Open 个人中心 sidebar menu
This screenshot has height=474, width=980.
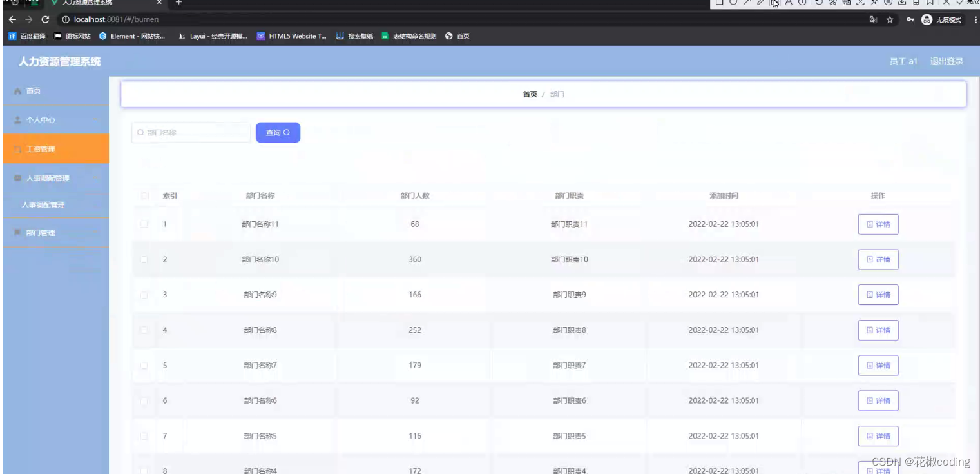tap(55, 121)
